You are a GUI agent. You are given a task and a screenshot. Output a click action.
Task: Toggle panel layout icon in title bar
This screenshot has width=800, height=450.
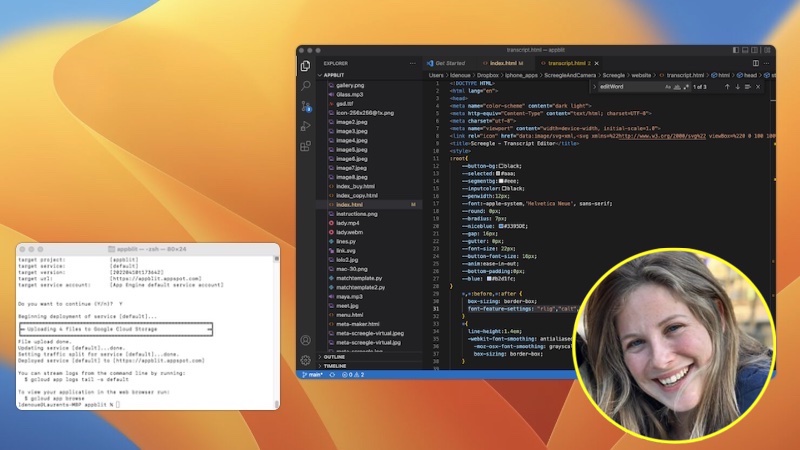(x=745, y=50)
